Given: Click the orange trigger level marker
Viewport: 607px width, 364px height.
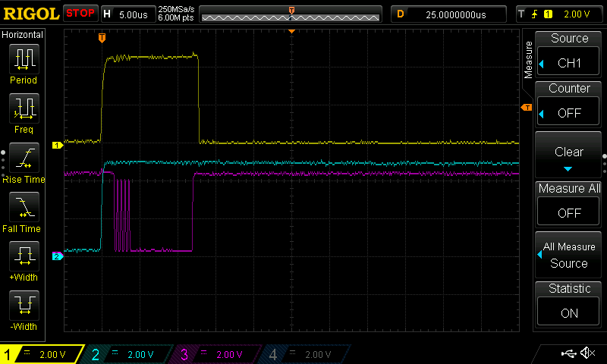Looking at the screenshot, I should pyautogui.click(x=525, y=108).
